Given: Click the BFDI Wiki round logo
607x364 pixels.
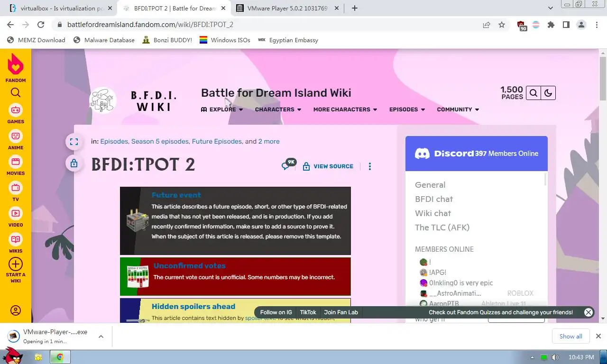Looking at the screenshot, I should pyautogui.click(x=103, y=100).
